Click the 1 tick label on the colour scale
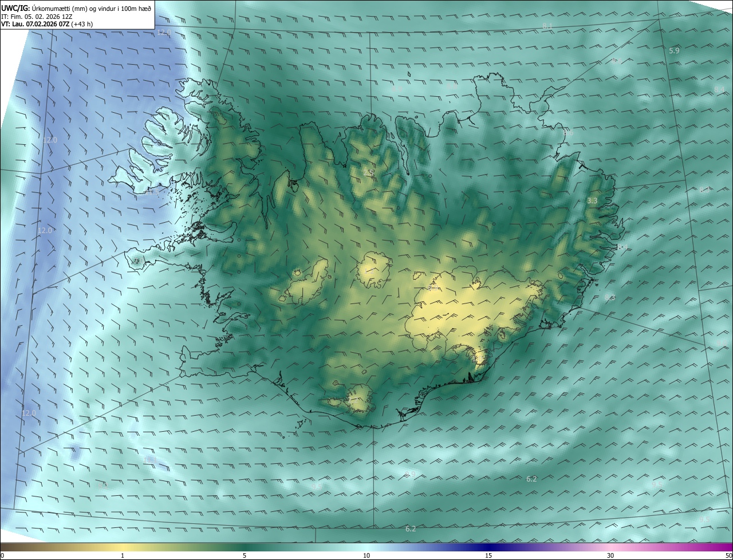 coord(123,555)
